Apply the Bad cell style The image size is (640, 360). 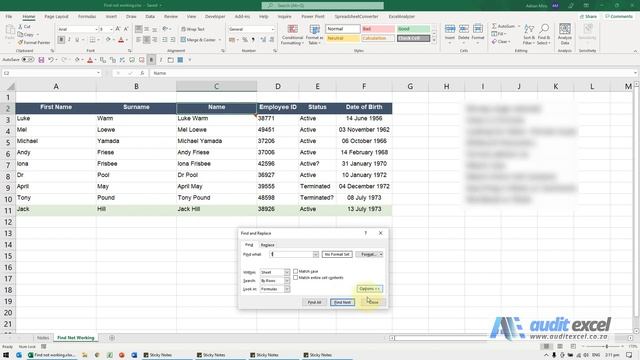(x=378, y=29)
